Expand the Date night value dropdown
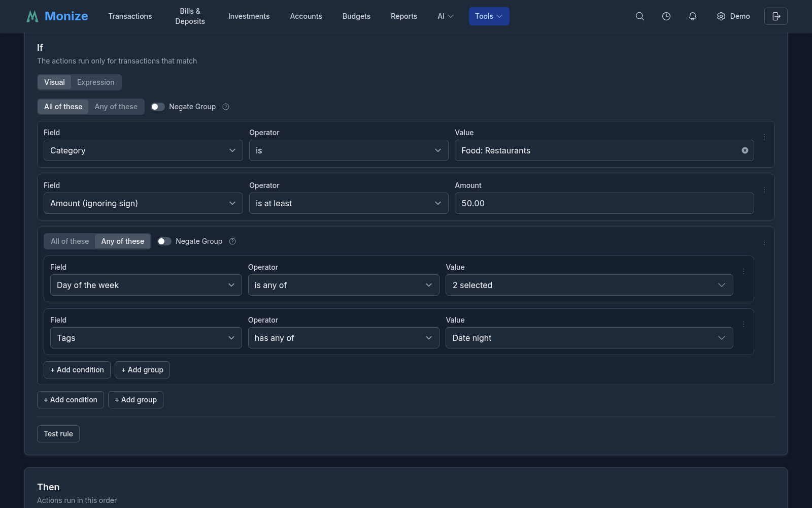This screenshot has width=812, height=508. pyautogui.click(x=589, y=338)
